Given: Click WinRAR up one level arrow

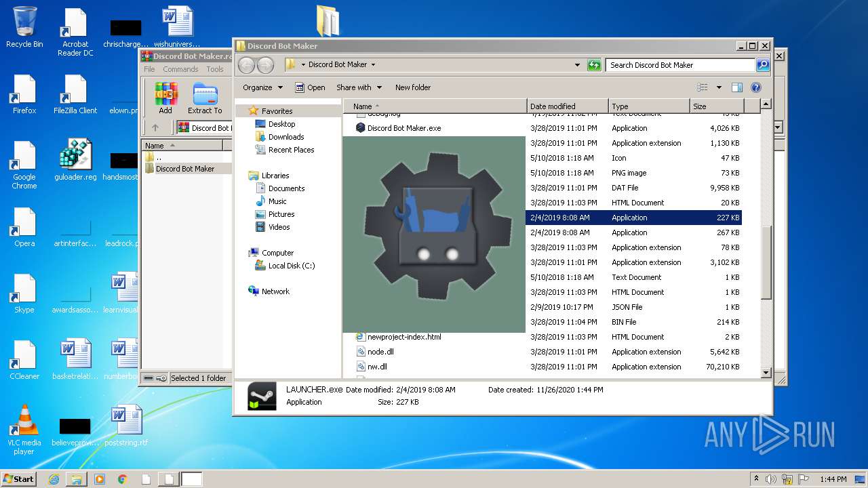Looking at the screenshot, I should tap(155, 127).
